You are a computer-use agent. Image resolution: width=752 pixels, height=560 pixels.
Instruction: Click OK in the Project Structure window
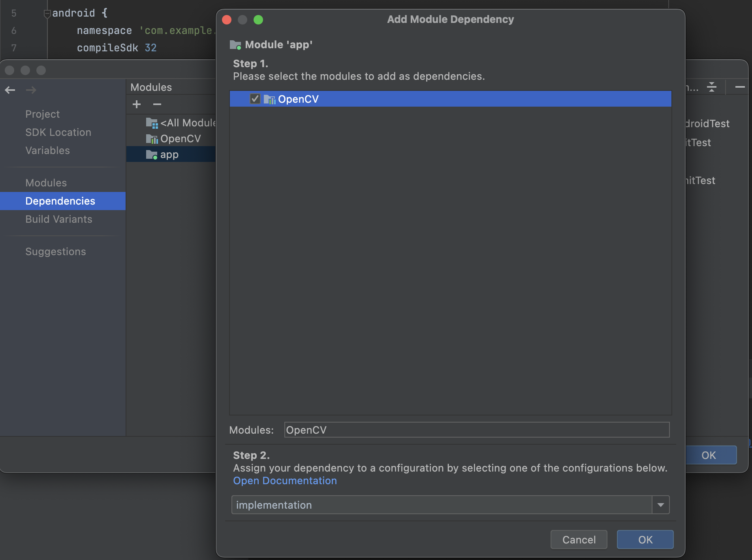[711, 455]
